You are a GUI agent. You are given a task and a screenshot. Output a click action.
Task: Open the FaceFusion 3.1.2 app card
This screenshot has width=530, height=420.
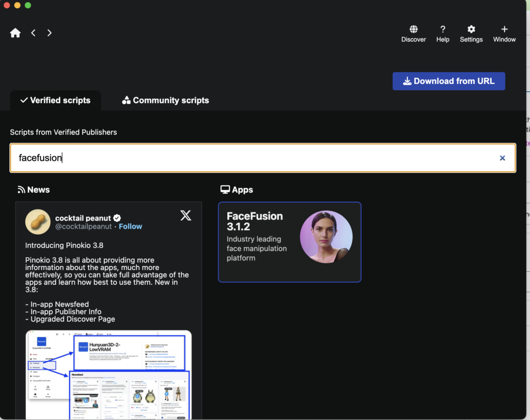290,242
